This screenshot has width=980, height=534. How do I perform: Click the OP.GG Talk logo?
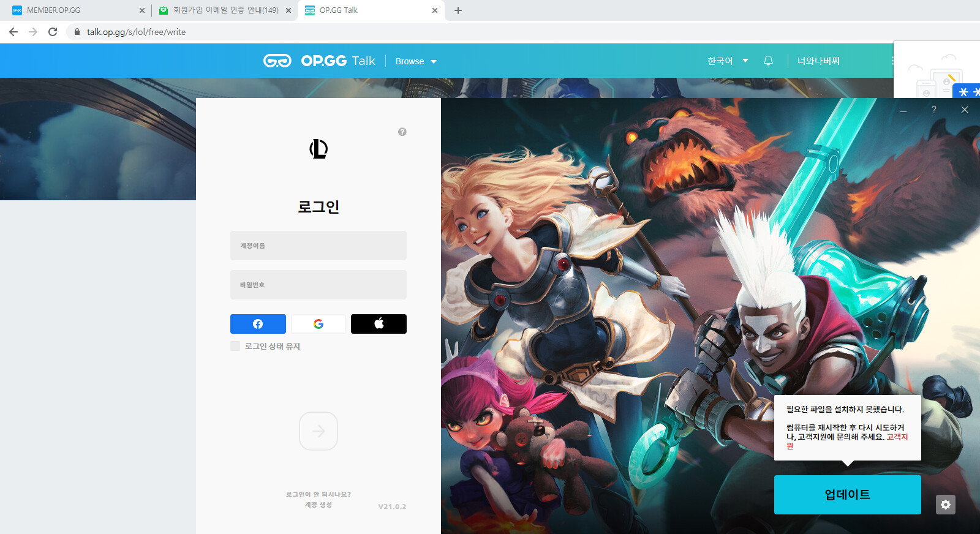[x=319, y=61]
